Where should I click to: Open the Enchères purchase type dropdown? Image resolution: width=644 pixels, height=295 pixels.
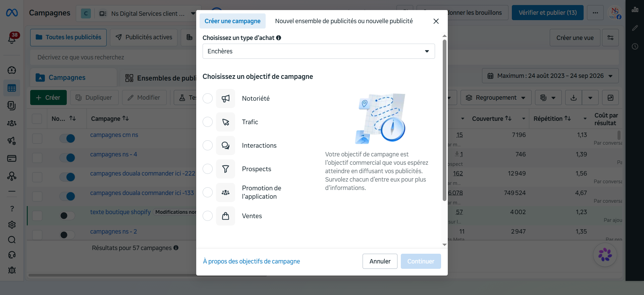[319, 51]
